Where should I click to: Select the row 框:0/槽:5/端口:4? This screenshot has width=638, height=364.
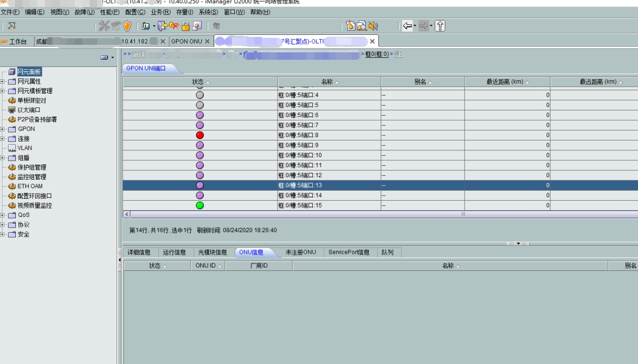(x=380, y=95)
